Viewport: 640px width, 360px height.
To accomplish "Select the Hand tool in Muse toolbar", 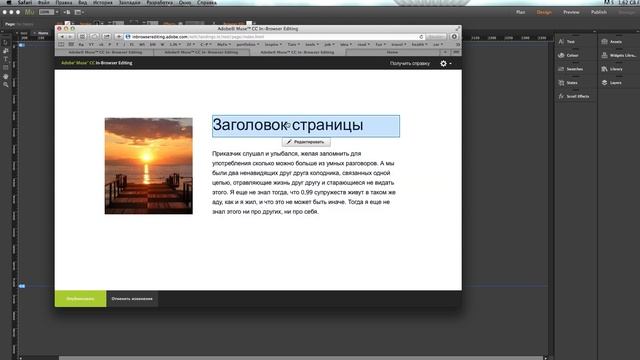I will coord(5,76).
